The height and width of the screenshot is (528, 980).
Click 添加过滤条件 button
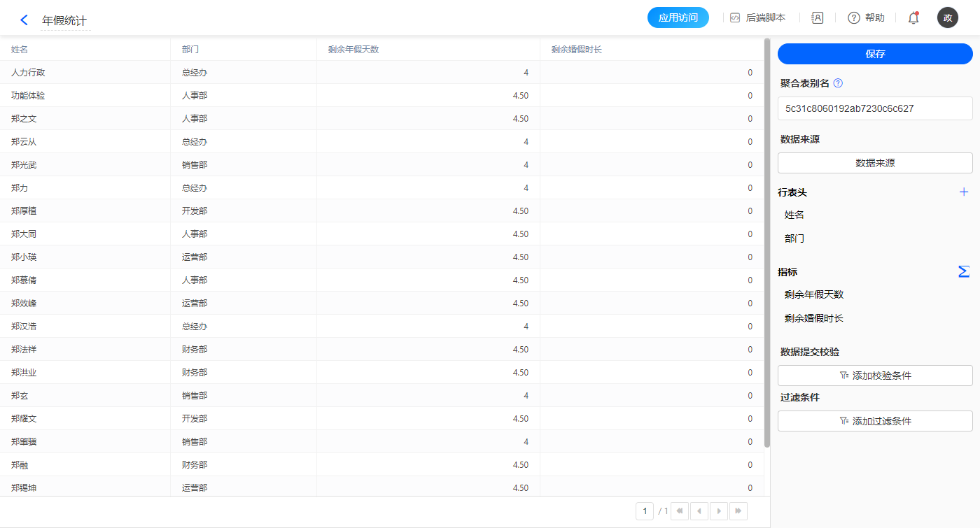pos(875,421)
